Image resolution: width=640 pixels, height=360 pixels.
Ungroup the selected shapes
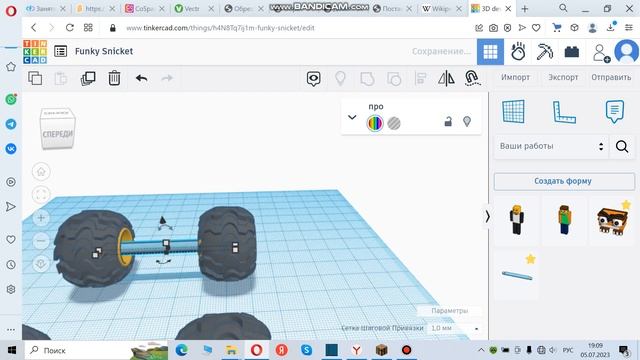click(394, 78)
